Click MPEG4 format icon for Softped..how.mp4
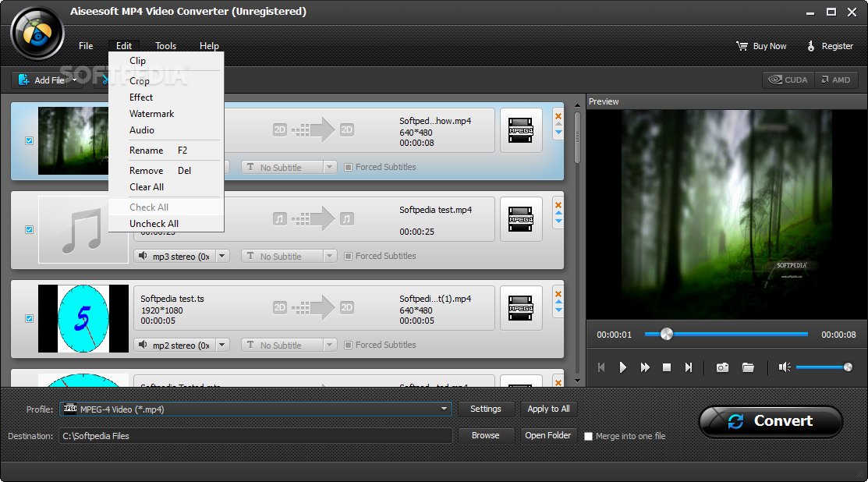This screenshot has width=868, height=482. coord(521,130)
